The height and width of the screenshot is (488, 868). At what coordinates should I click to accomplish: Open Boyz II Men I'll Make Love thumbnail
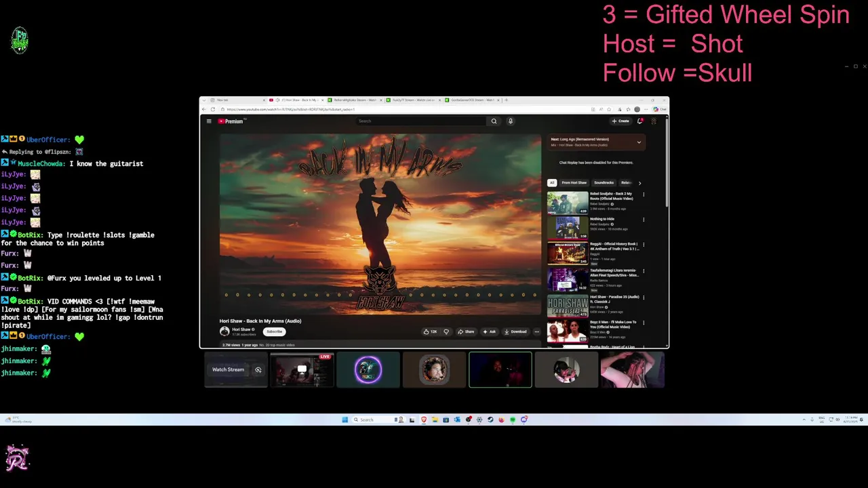(x=568, y=331)
